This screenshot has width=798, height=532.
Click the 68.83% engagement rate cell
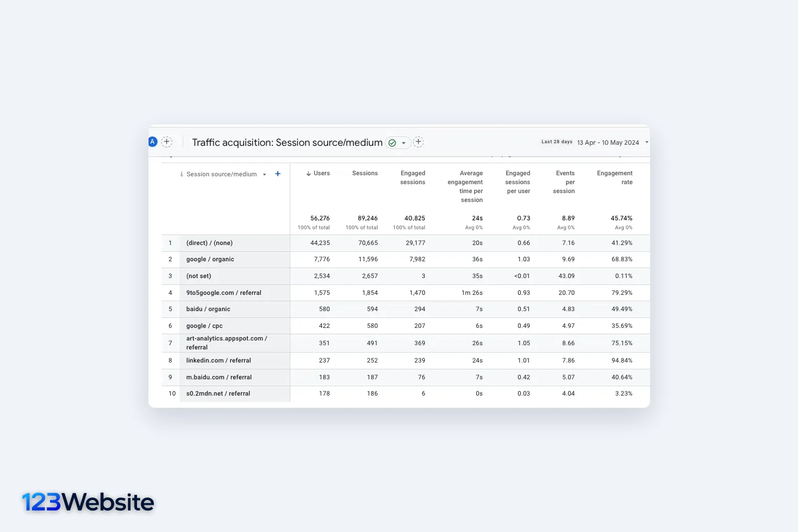point(622,259)
